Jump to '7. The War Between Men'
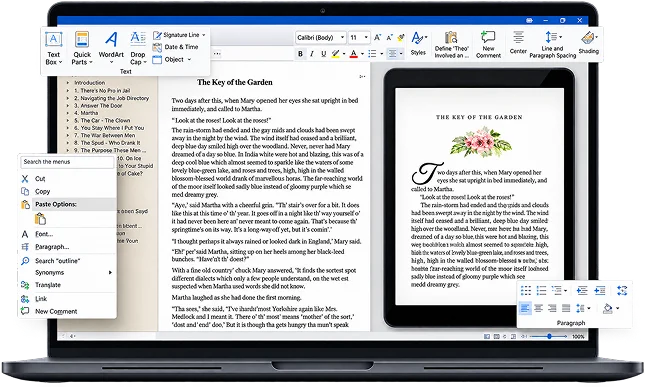The height and width of the screenshot is (387, 645). coord(104,135)
